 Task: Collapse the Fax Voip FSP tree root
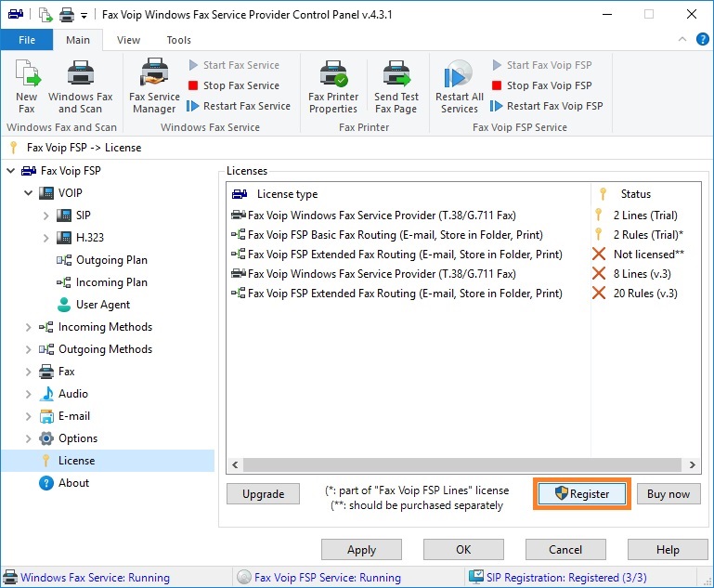[10, 171]
